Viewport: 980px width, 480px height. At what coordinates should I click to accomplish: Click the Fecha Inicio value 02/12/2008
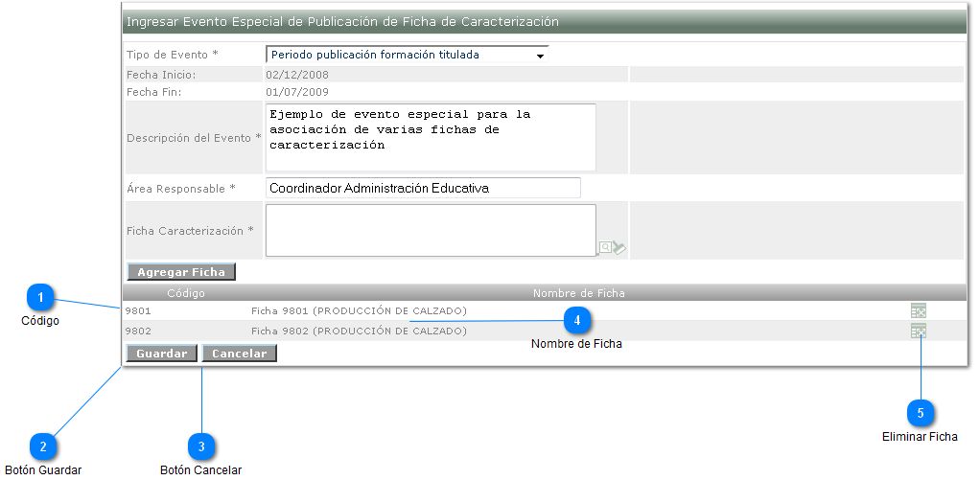[297, 75]
